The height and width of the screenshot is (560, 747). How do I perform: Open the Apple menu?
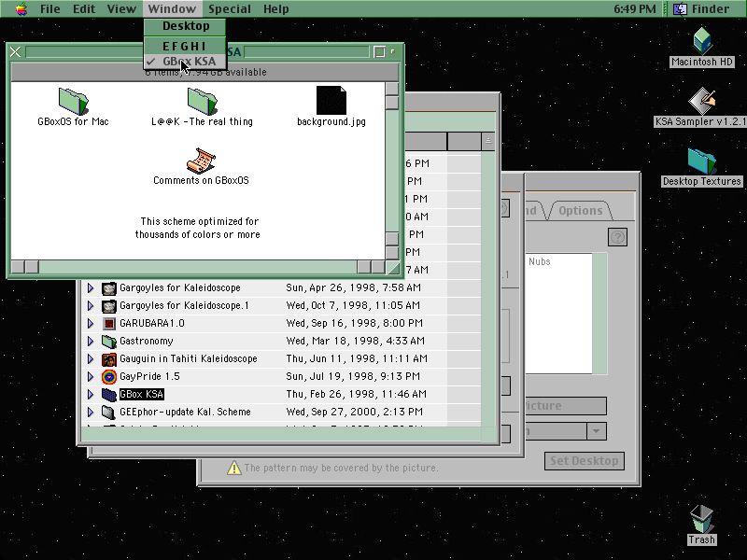coord(21,8)
